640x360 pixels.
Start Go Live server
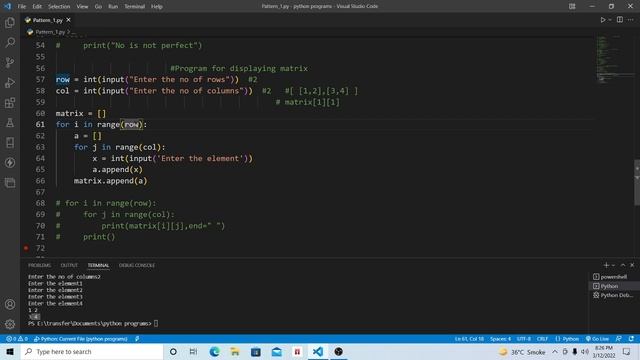(597, 339)
